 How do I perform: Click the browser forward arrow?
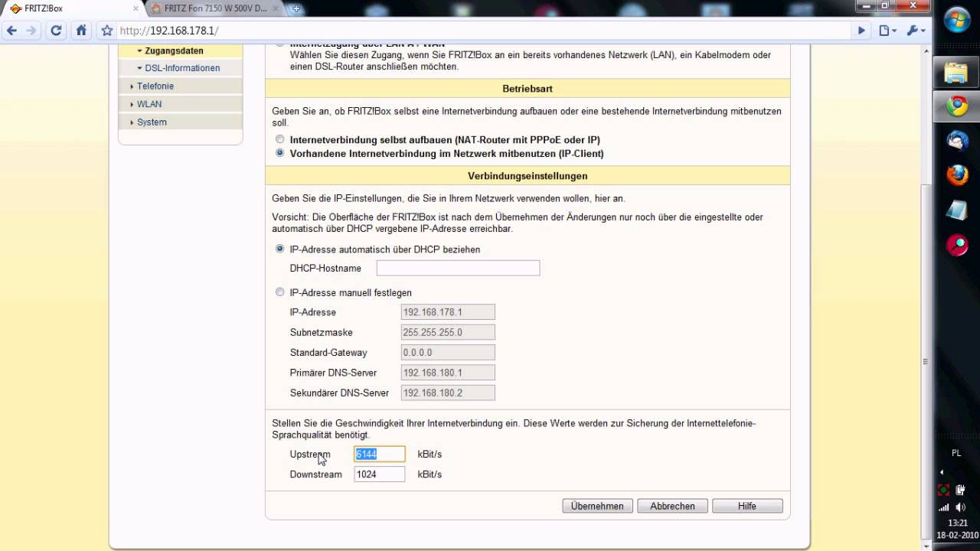[31, 31]
